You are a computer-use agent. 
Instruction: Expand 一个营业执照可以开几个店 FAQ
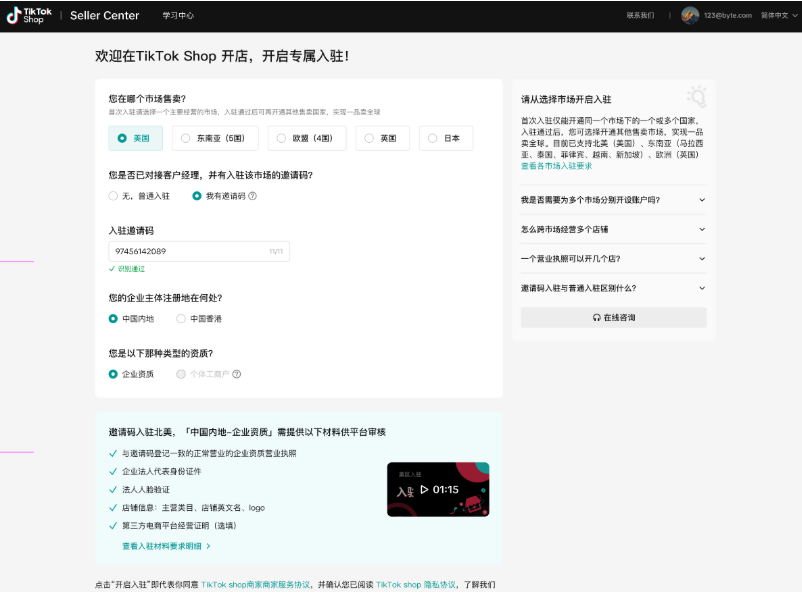[613, 259]
